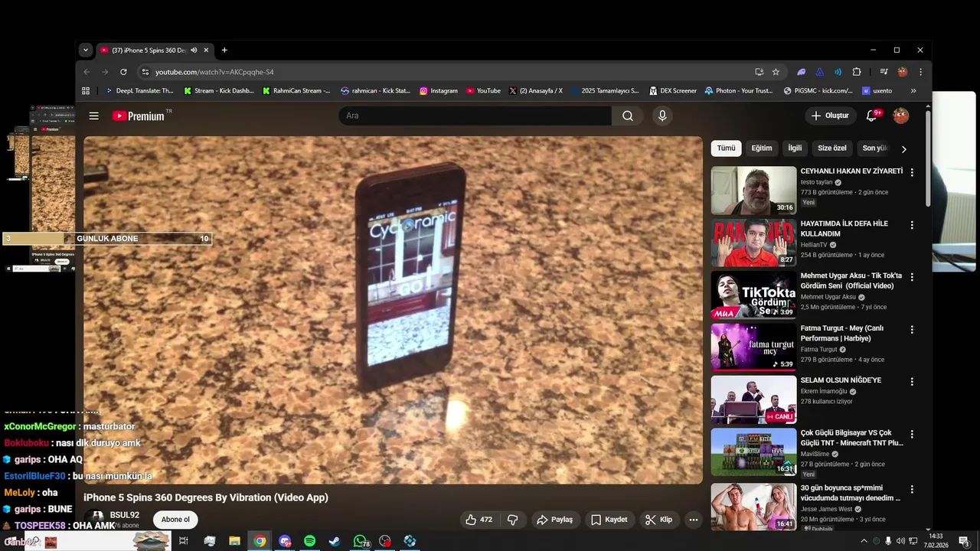Image resolution: width=980 pixels, height=551 pixels.
Task: Click the YouTube search input field
Action: 475,116
